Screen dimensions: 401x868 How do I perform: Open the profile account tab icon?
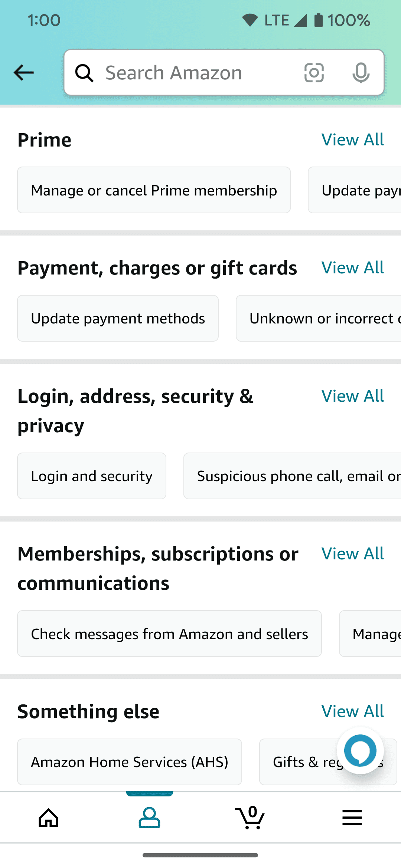tap(149, 818)
